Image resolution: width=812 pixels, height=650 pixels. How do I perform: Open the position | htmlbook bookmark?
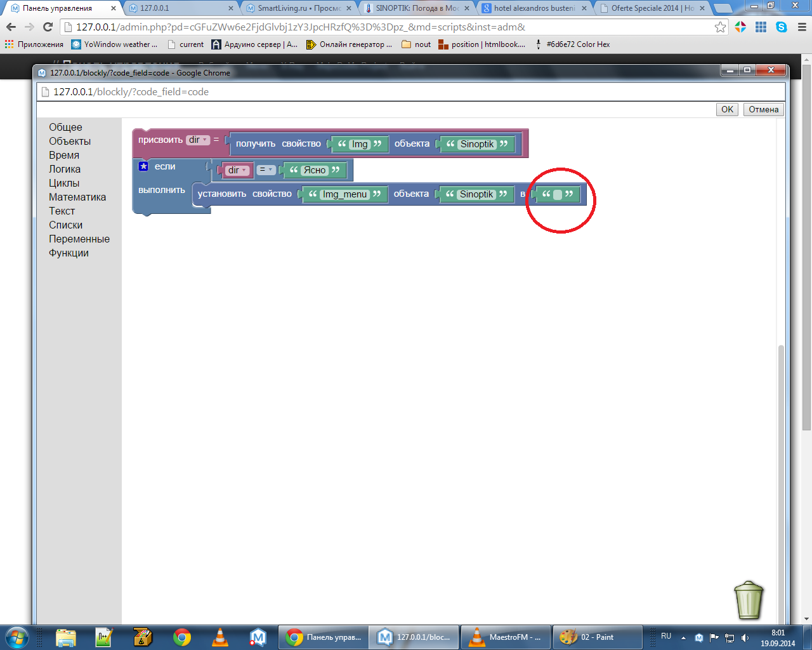coord(482,44)
